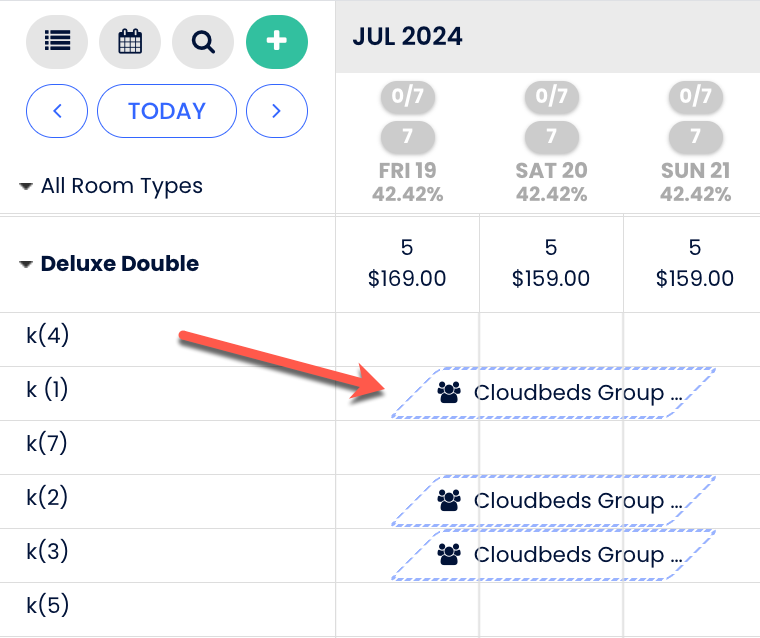The height and width of the screenshot is (638, 760).
Task: Click the list view icon
Action: coord(57,41)
